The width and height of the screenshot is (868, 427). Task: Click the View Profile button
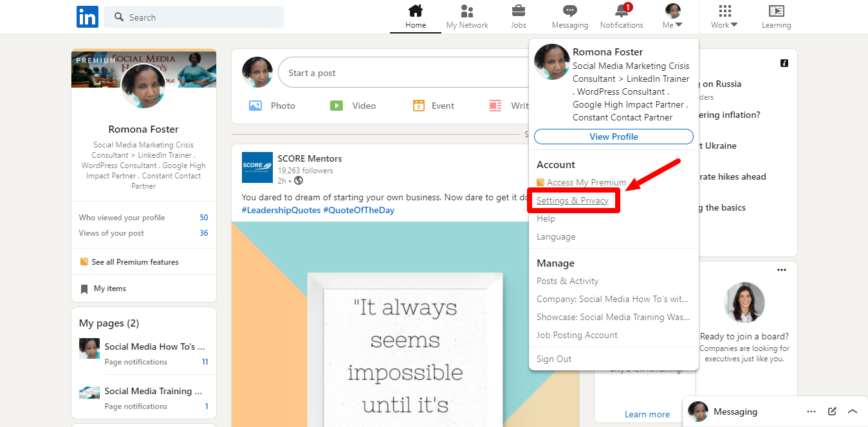tap(614, 137)
